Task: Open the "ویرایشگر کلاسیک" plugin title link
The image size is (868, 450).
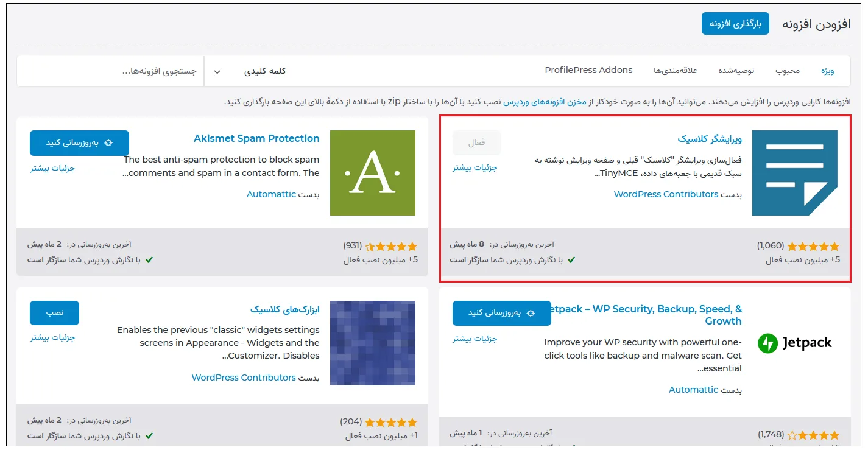Action: pyautogui.click(x=710, y=139)
